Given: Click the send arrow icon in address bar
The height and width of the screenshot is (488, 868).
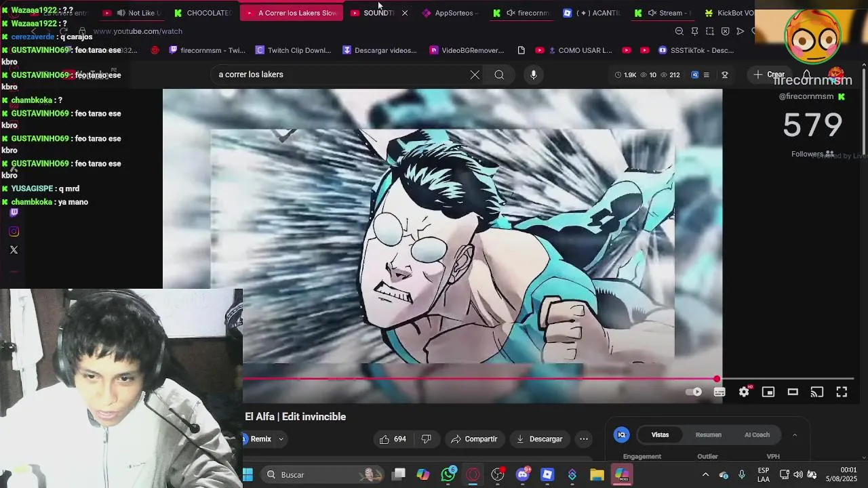Looking at the screenshot, I should [x=741, y=31].
